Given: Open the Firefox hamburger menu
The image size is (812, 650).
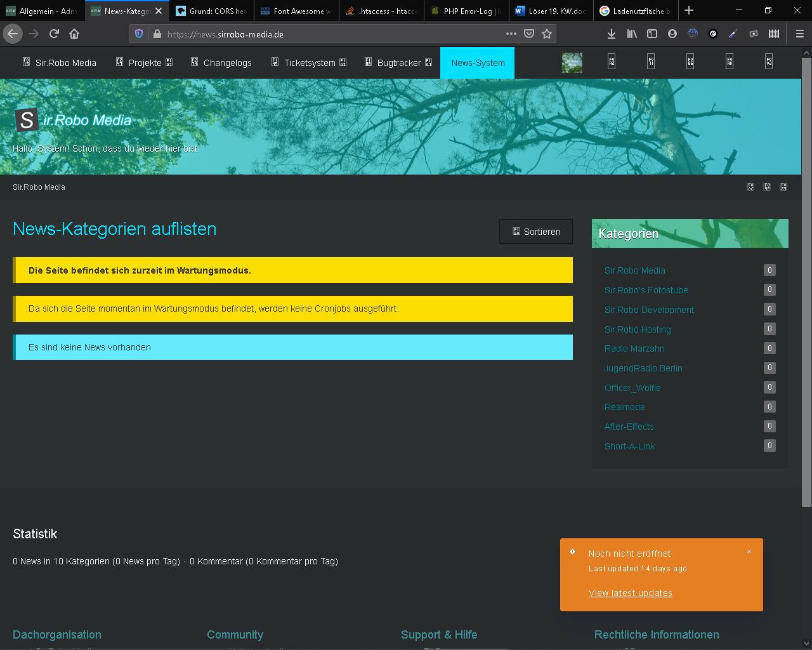Looking at the screenshot, I should 799,34.
